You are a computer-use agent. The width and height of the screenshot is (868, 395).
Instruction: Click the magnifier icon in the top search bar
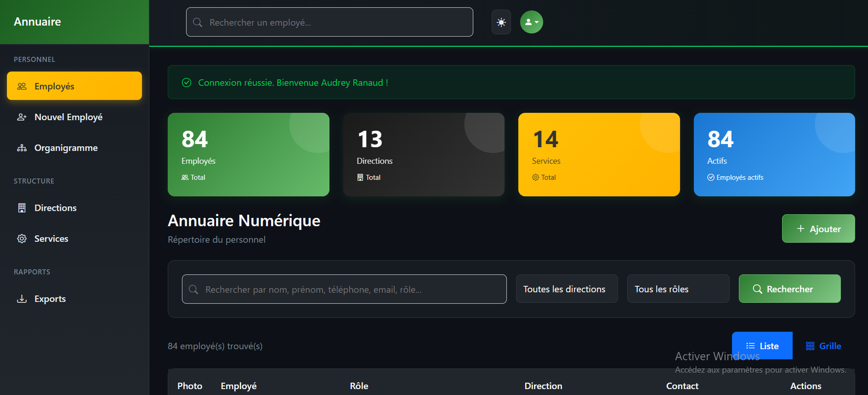point(197,22)
